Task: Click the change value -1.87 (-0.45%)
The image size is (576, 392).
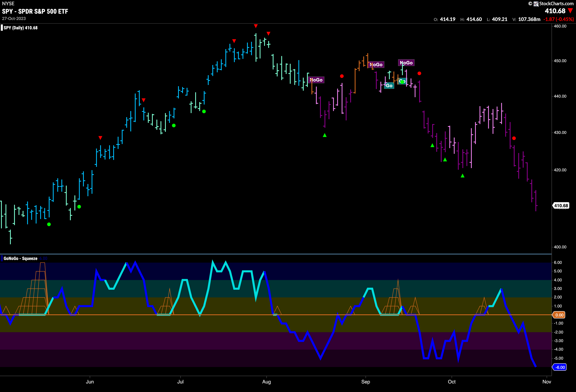Action: click(x=559, y=19)
